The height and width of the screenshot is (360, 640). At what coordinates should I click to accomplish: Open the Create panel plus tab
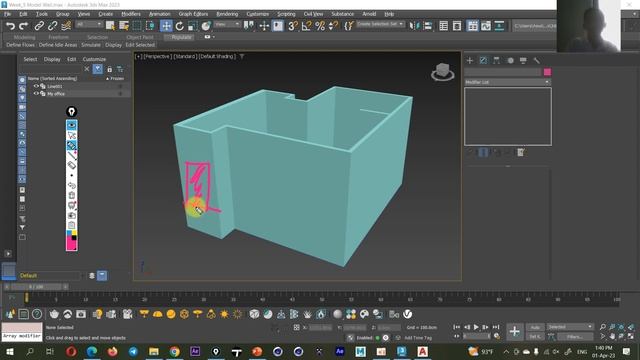click(470, 60)
